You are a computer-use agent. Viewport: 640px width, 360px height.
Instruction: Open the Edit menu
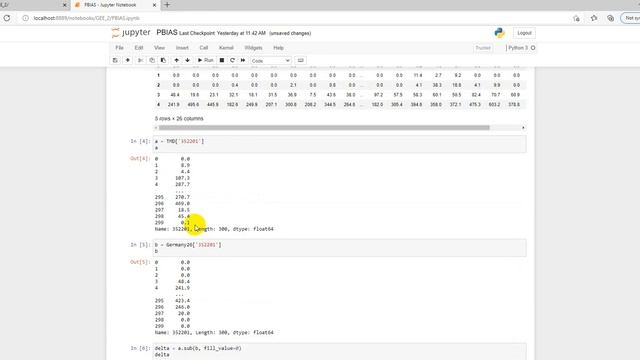pyautogui.click(x=139, y=48)
